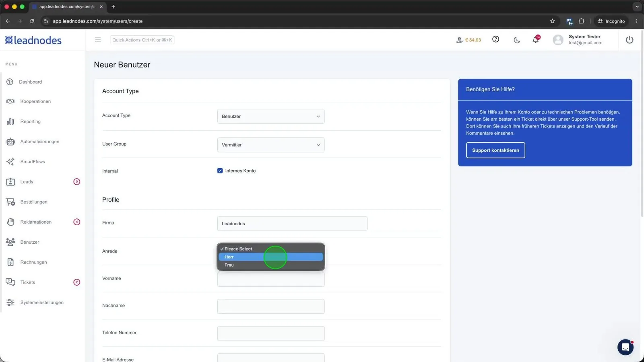Toggle dark mode moon icon
Viewport: 644px width, 362px height.
tap(517, 40)
